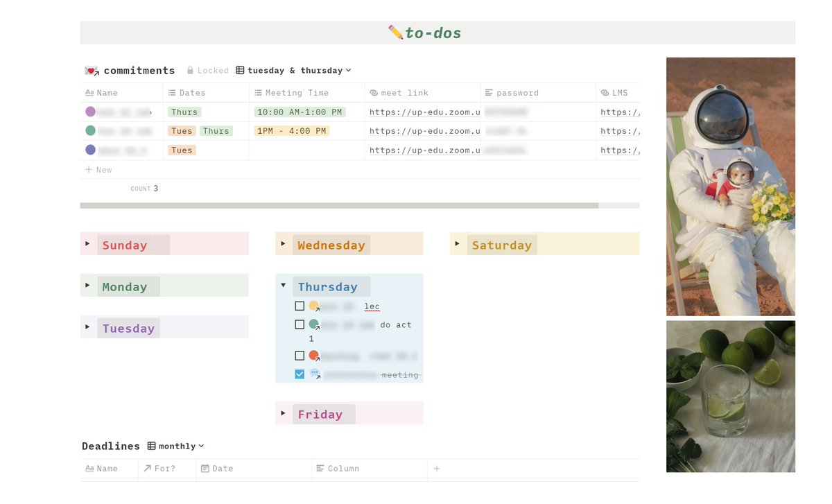Expand the Wednesday toggle

pyautogui.click(x=283, y=244)
